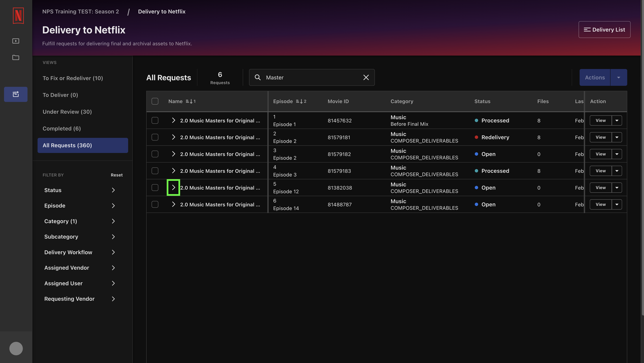Screen dimensions: 644x363
Task: Click the Category column header
Action: point(402,101)
